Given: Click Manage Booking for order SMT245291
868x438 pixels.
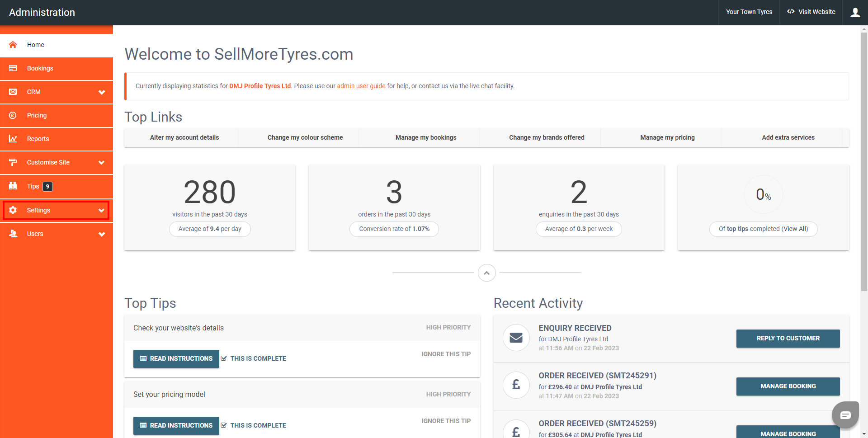Looking at the screenshot, I should [788, 386].
